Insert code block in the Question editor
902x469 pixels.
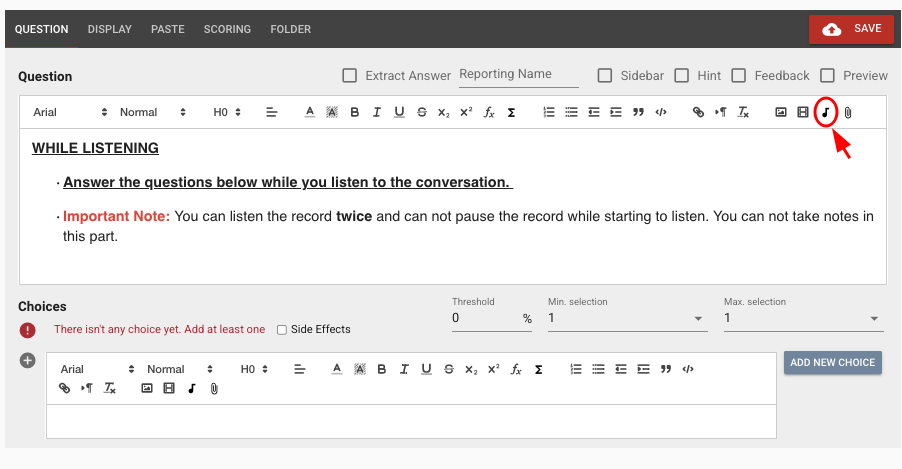660,112
